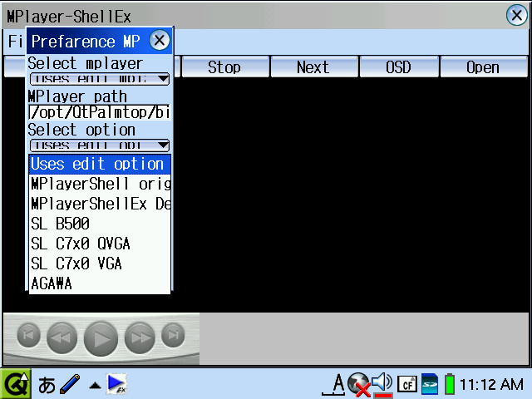
Task: Select the 'SL C7x0 QVGA' option
Action: tap(100, 244)
